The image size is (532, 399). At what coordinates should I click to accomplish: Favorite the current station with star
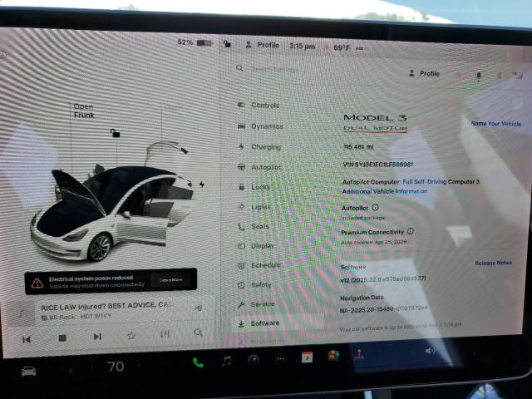click(x=131, y=335)
